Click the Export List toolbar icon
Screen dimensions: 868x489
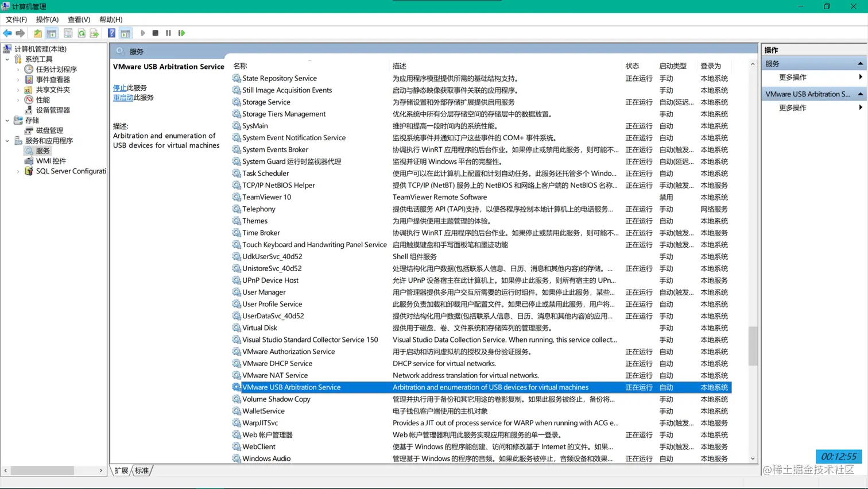point(94,33)
